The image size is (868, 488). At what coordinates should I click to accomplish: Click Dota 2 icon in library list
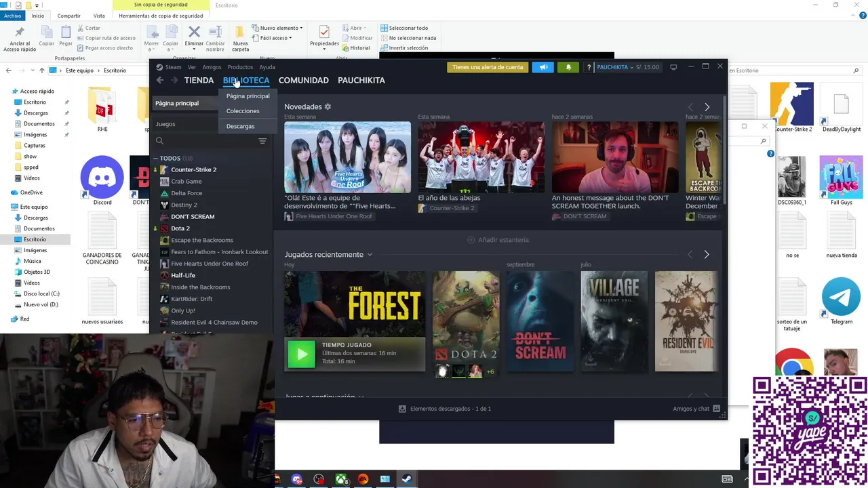click(164, 228)
